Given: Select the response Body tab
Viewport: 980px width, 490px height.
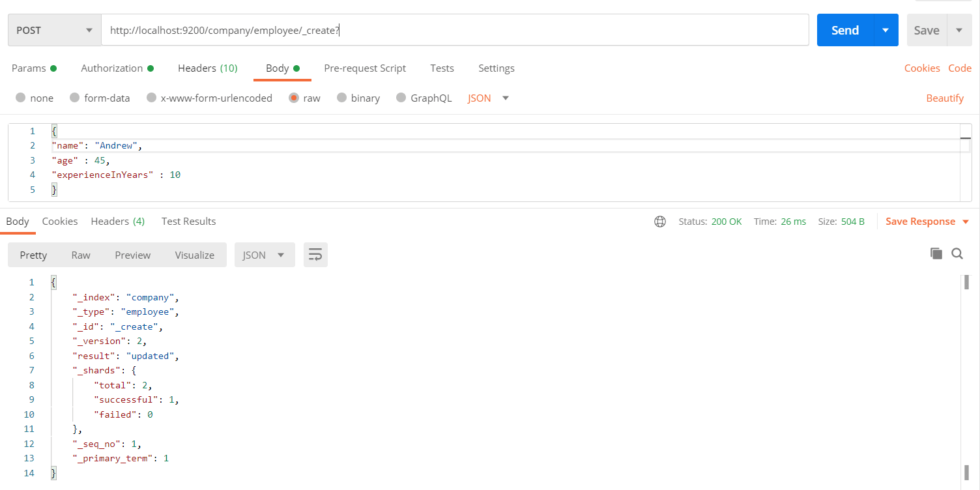Looking at the screenshot, I should [18, 221].
